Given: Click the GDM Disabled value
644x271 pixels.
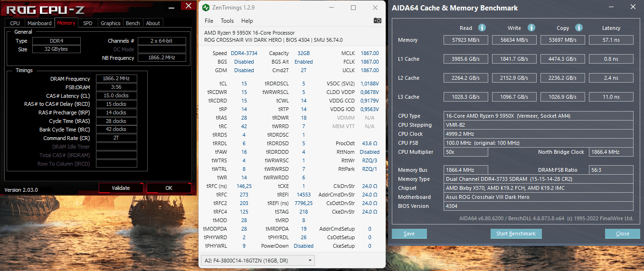Looking at the screenshot, I should (x=244, y=70).
